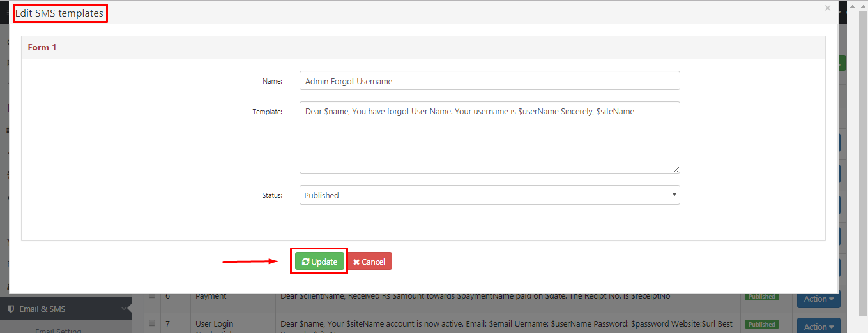Click inside the Template text area

pyautogui.click(x=489, y=137)
